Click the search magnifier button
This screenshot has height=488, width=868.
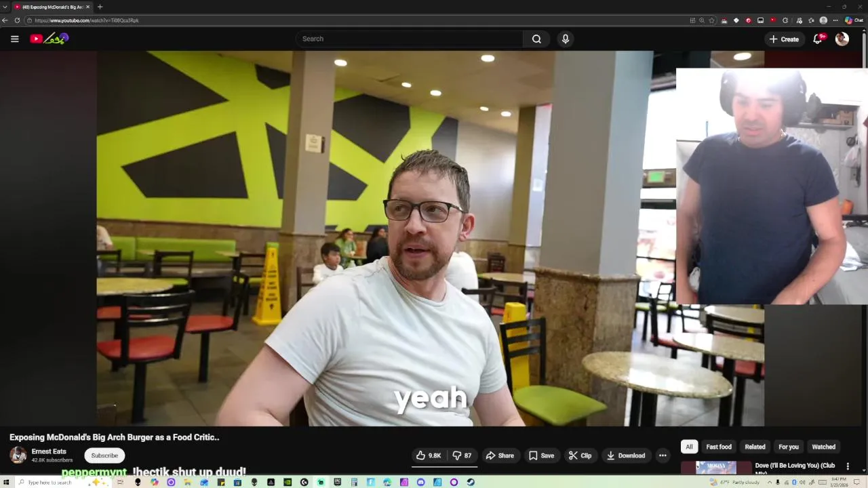536,39
